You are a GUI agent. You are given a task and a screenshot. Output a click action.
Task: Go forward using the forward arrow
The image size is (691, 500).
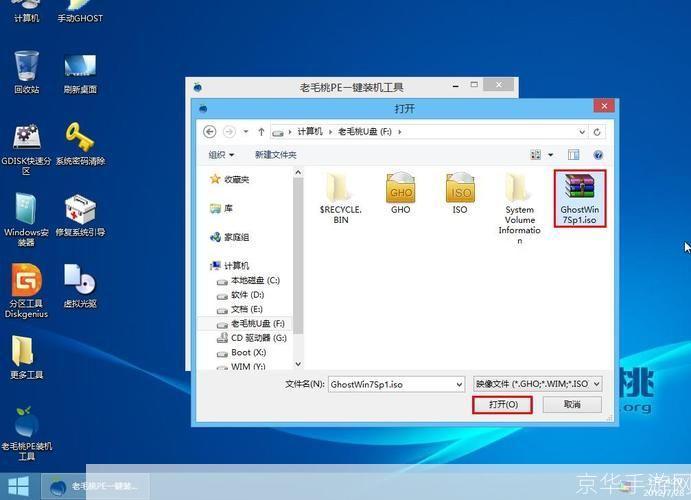(x=229, y=132)
